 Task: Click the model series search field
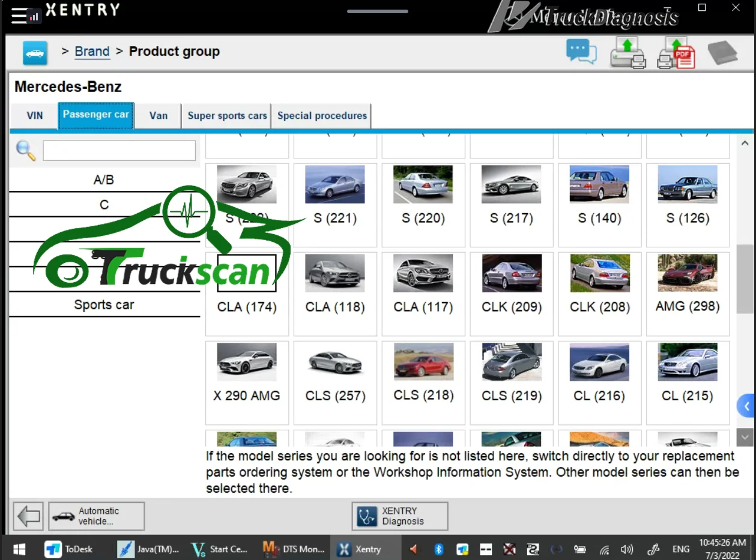point(119,151)
